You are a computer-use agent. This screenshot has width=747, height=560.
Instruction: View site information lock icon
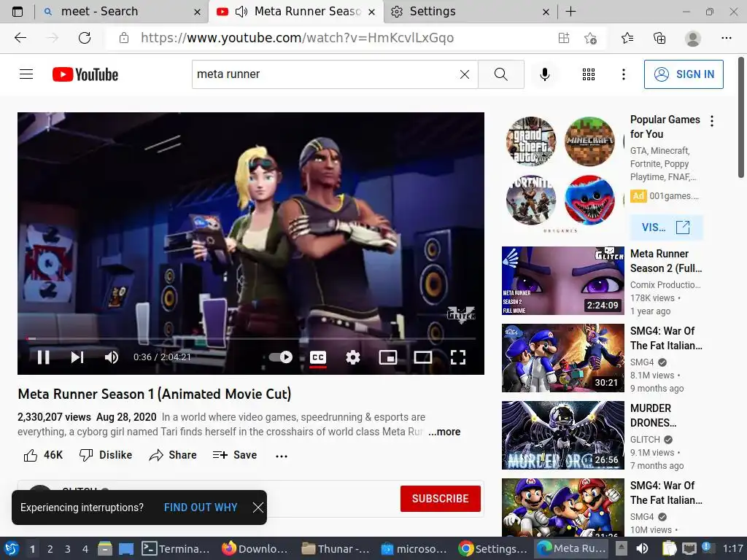pyautogui.click(x=124, y=38)
